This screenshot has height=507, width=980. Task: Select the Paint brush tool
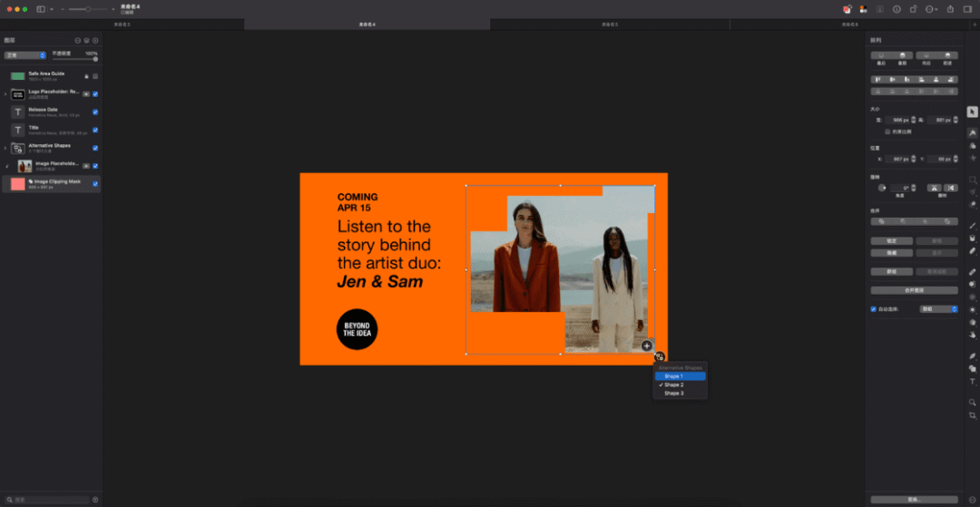coord(972,226)
